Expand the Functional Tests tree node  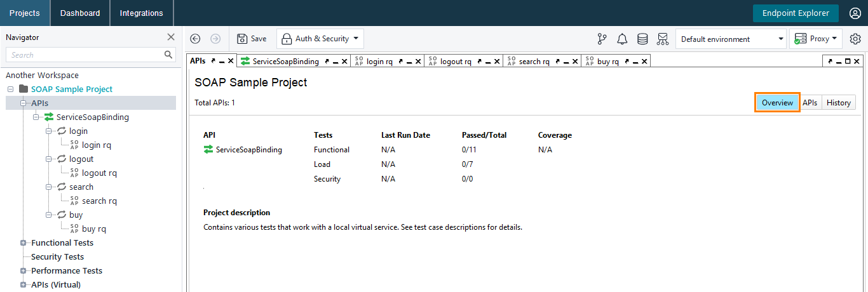24,243
